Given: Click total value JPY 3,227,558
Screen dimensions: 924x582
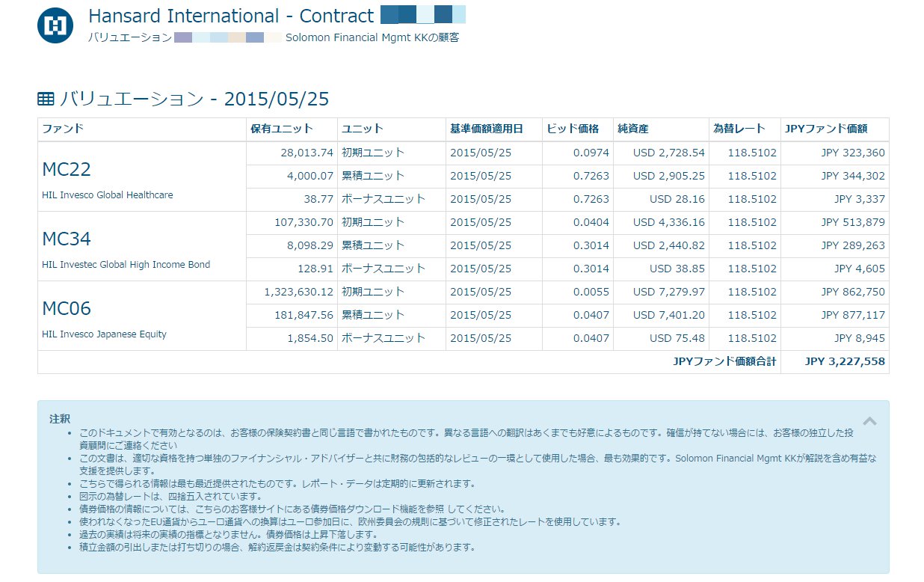Looking at the screenshot, I should pyautogui.click(x=845, y=361).
